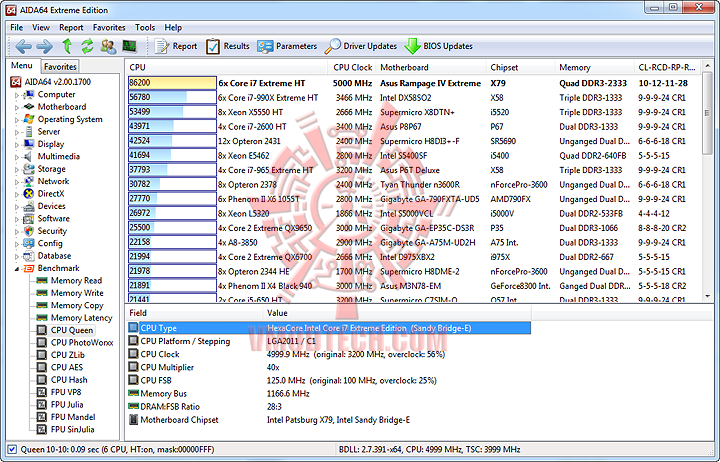Image resolution: width=720 pixels, height=462 pixels.
Task: Open the Help menu
Action: (x=173, y=28)
